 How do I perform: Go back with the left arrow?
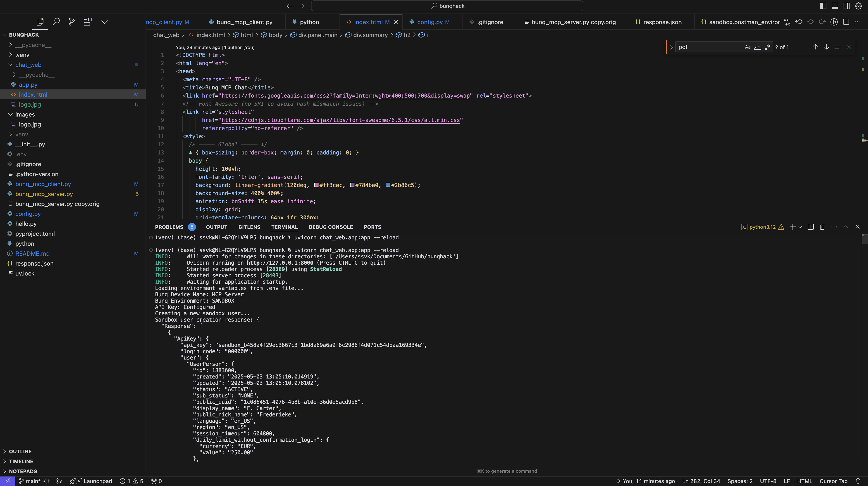tap(289, 6)
